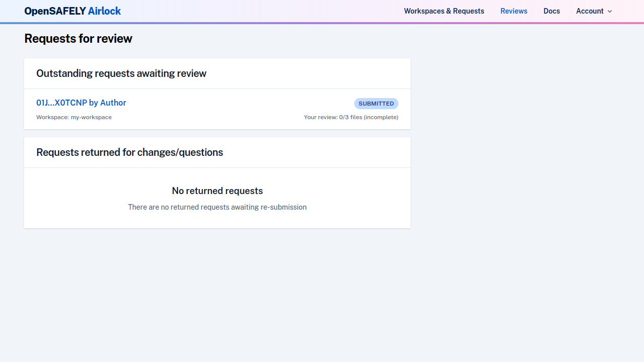Navigate to Workspaces & Requests
This screenshot has width=644, height=362.
coord(444,11)
